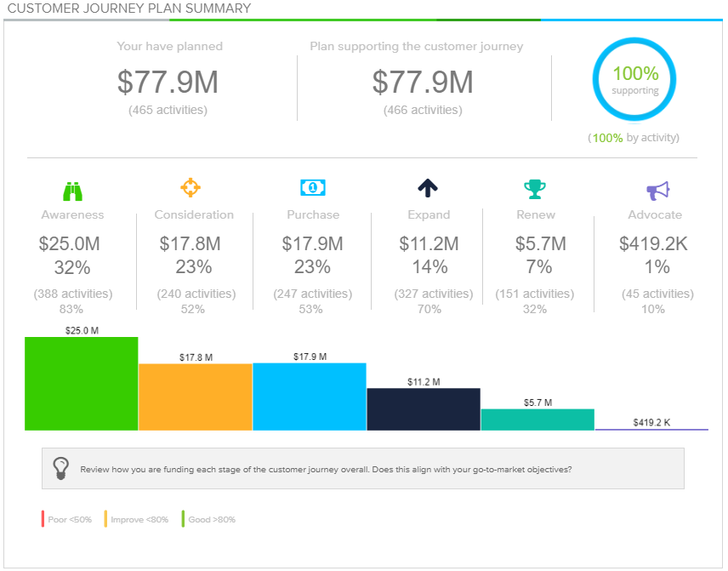Viewport: 728px width, 571px height.
Task: Click the Purchase $17.9M amount
Action: [x=312, y=244]
